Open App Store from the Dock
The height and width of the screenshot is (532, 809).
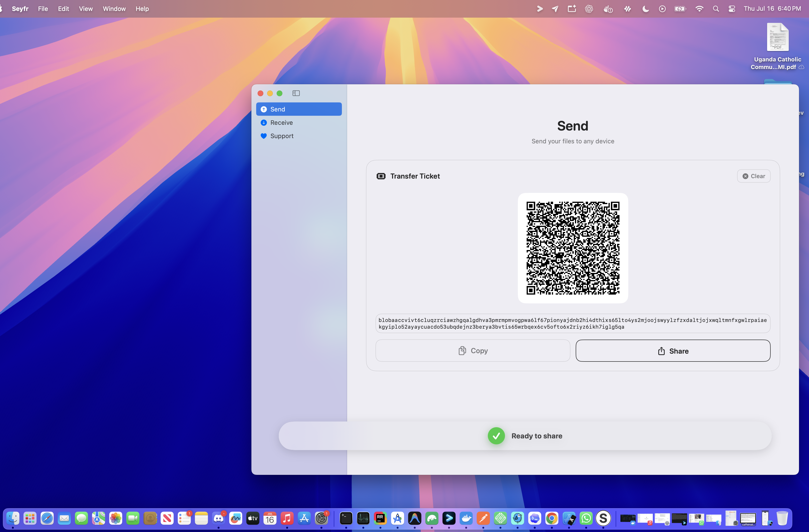[x=304, y=518]
